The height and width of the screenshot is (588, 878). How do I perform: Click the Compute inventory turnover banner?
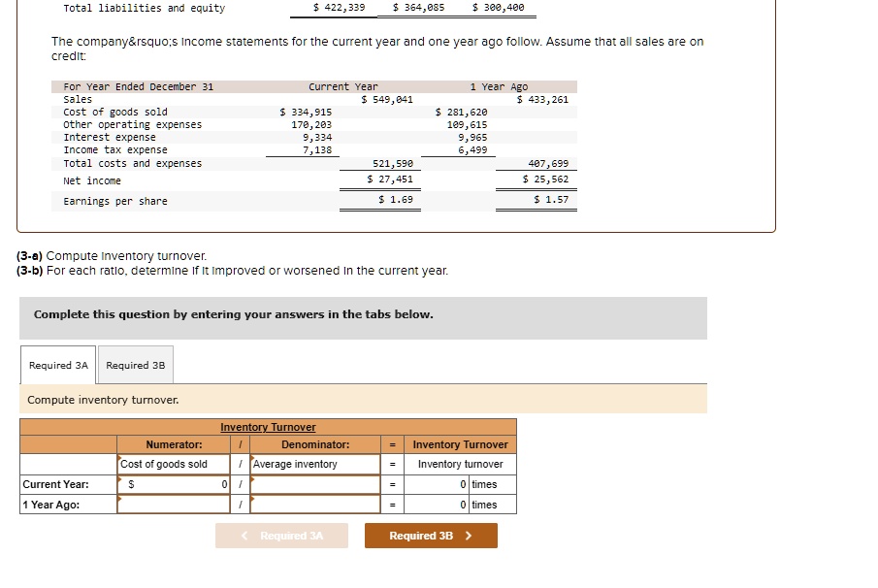(x=98, y=400)
